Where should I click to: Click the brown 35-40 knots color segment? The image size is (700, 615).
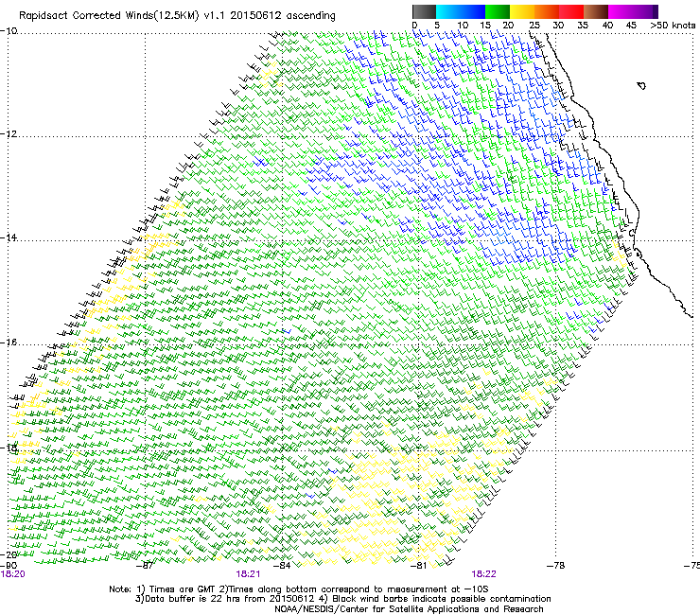click(596, 11)
